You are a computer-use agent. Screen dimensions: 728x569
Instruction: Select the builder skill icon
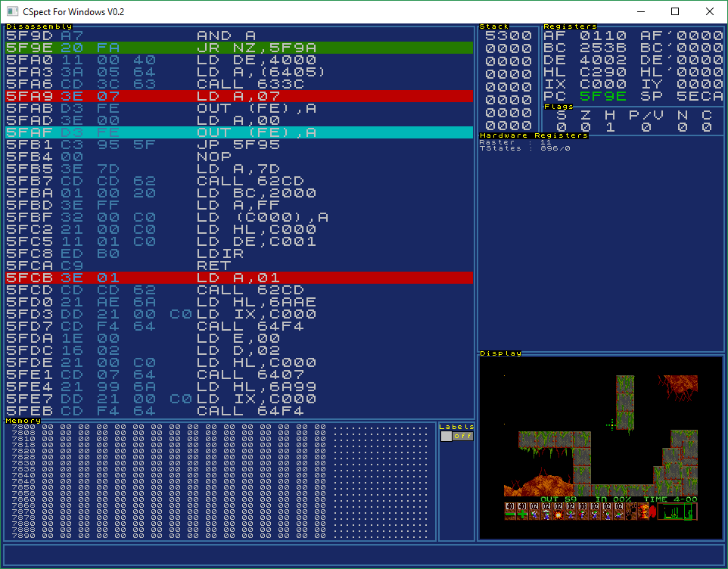coord(582,512)
